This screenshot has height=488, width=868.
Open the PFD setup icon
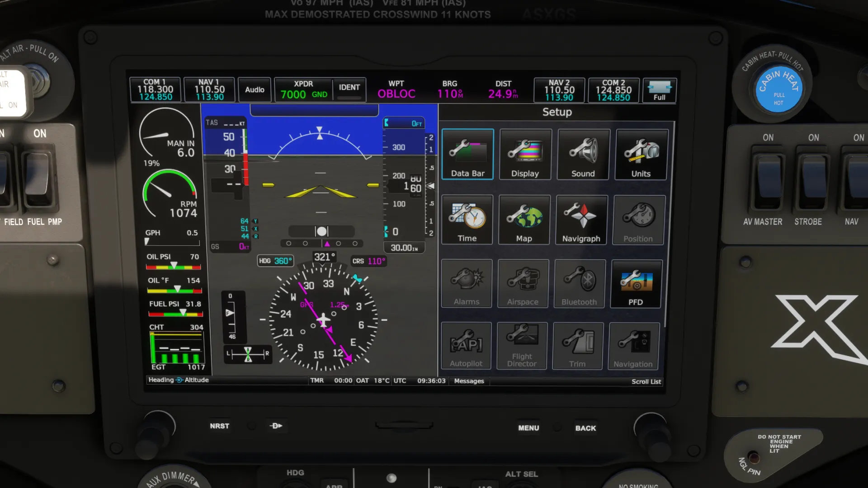click(x=636, y=284)
